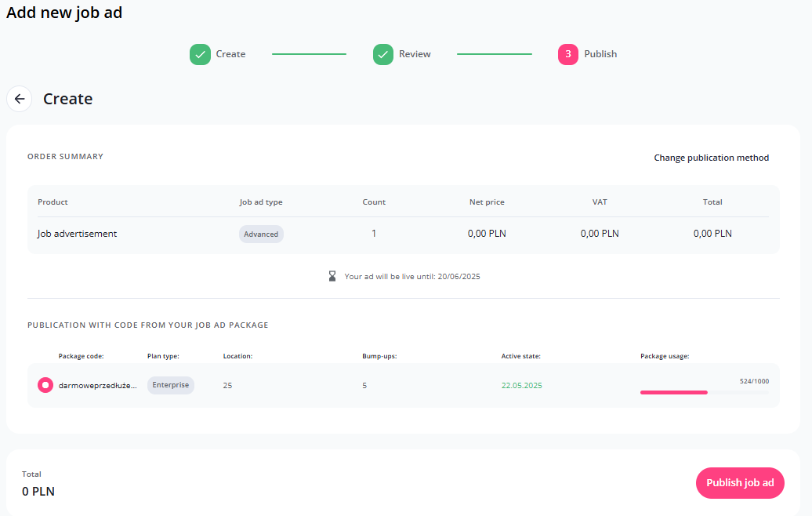Click the green Create step checkmark
The width and height of the screenshot is (812, 516).
pyautogui.click(x=200, y=54)
